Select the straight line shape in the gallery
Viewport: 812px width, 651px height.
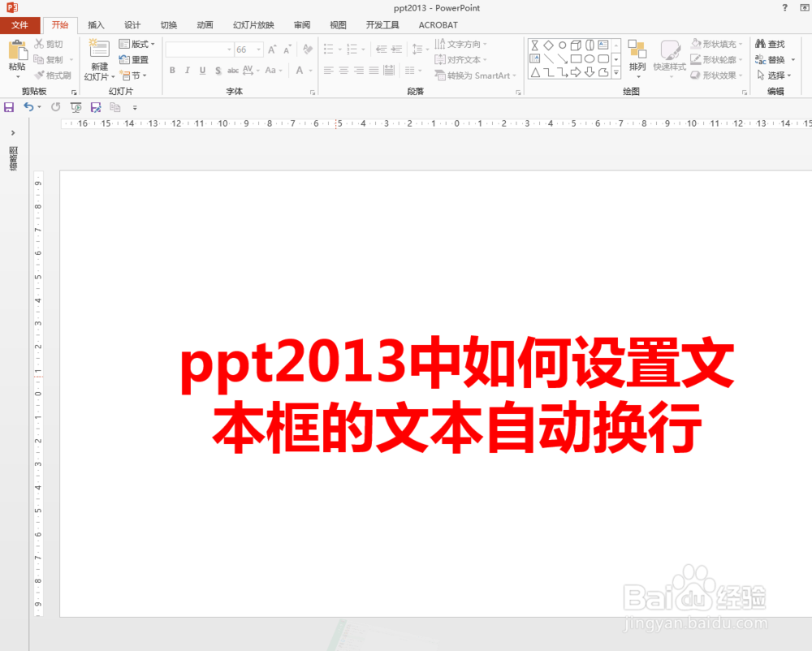click(x=548, y=59)
